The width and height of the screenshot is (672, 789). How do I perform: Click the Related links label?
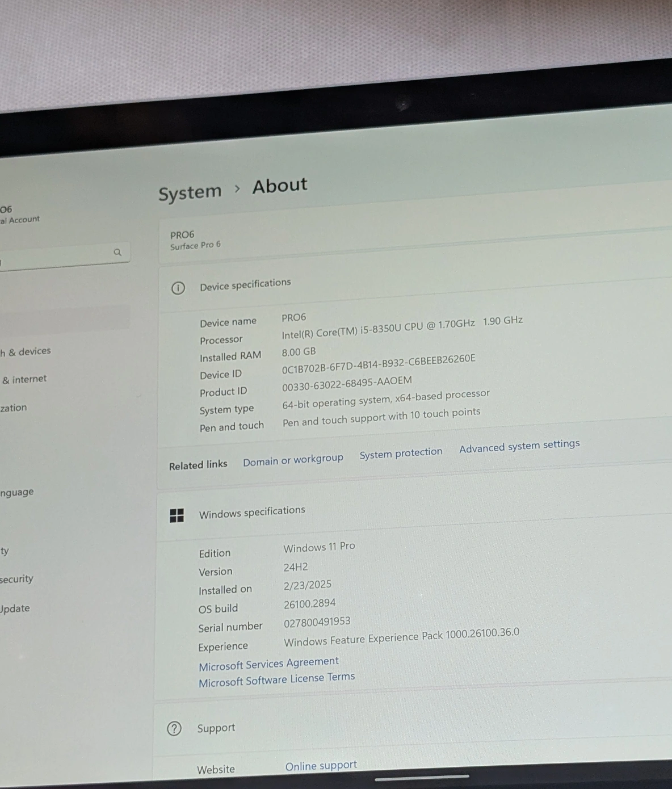(198, 465)
